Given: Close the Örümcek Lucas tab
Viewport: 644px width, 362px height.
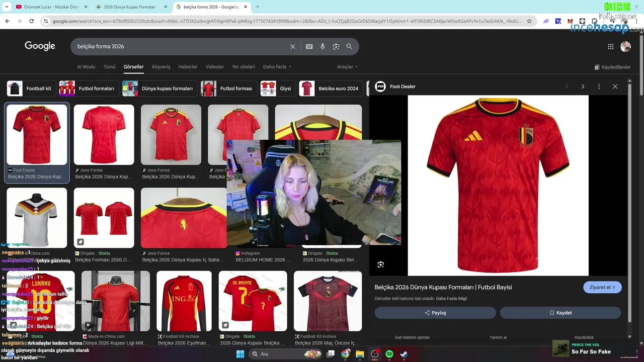Looking at the screenshot, I should (x=86, y=7).
